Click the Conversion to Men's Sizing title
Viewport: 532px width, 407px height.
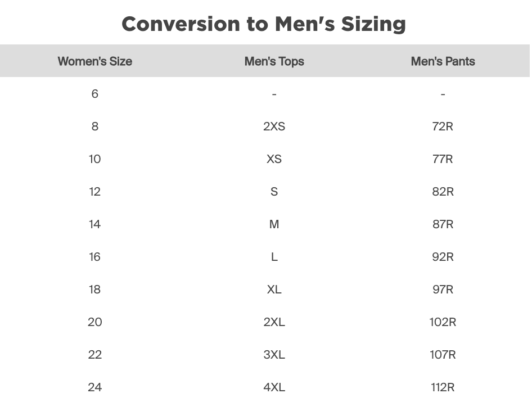(x=264, y=24)
